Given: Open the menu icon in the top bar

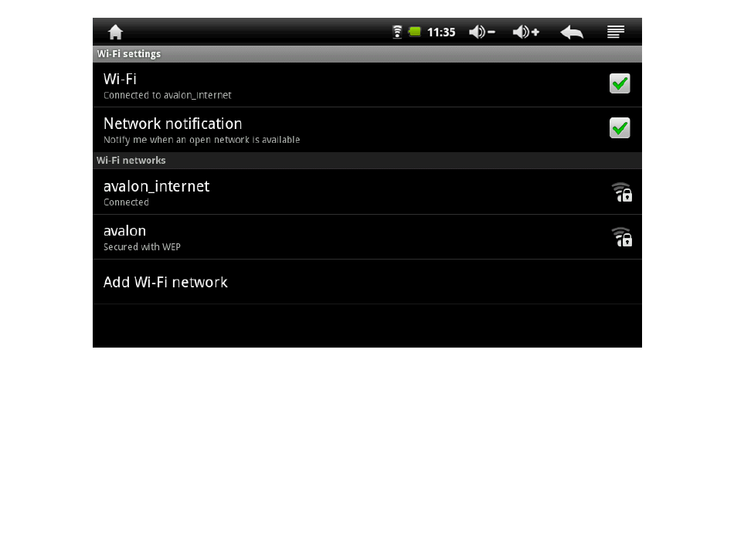Looking at the screenshot, I should 616,32.
